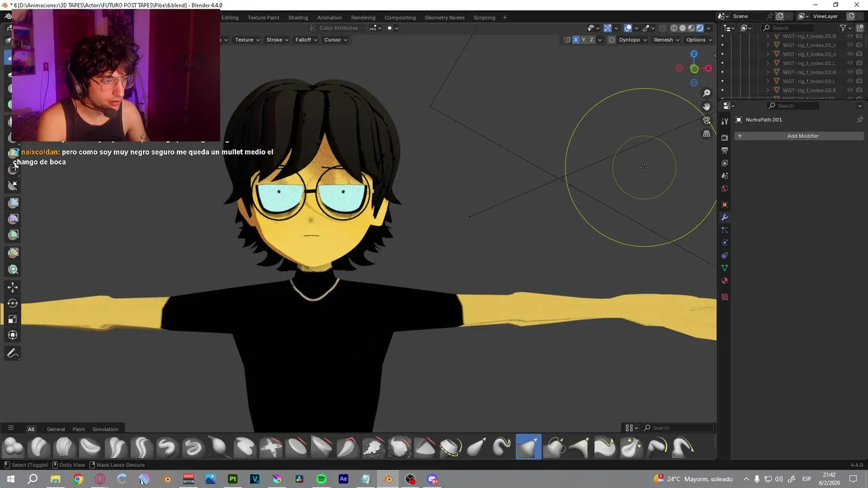Screen dimensions: 868x488
Task: Switch to Shading workspace tab
Action: pos(298,18)
